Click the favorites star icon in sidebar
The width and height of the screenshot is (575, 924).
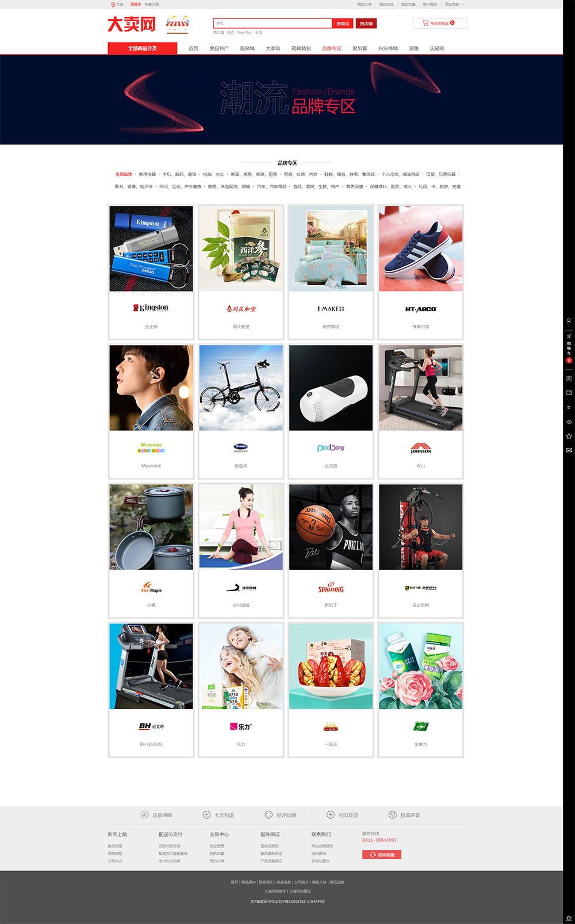[x=569, y=436]
